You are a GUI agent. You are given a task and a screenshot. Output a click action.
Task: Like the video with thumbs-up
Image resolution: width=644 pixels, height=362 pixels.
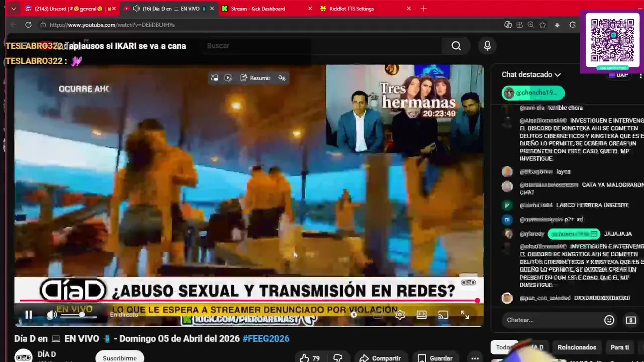click(309, 358)
